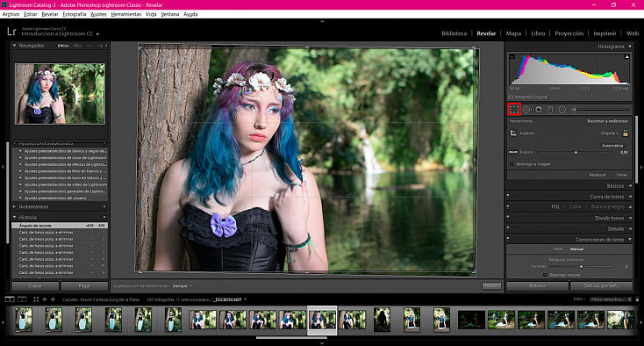Select the red eye correction tool

pos(539,109)
